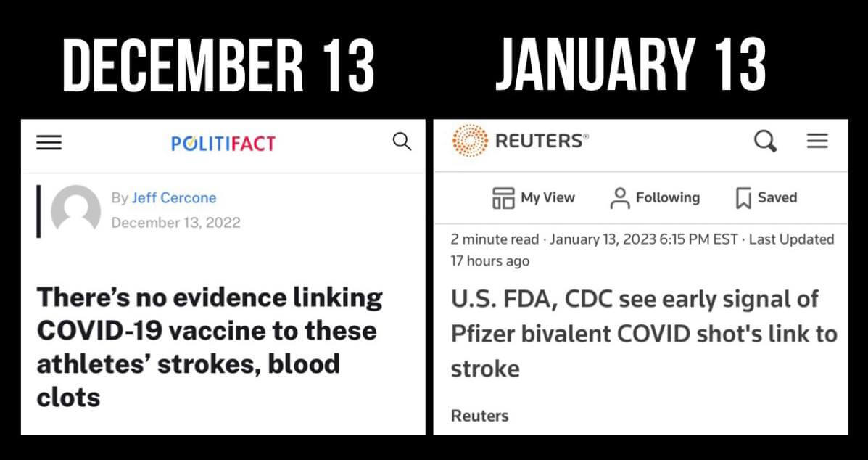Viewport: 868px width, 460px height.
Task: Click the Reuters dotted circle logo
Action: [469, 141]
